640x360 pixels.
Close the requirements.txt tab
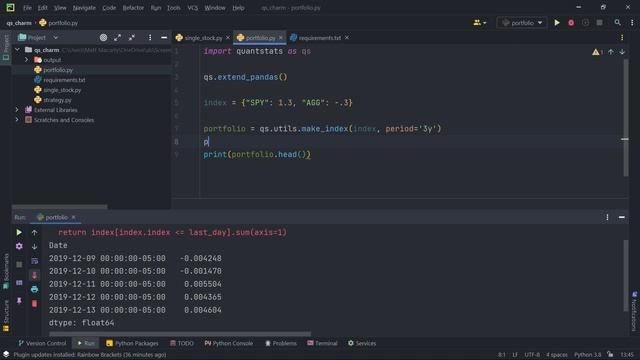click(x=347, y=38)
